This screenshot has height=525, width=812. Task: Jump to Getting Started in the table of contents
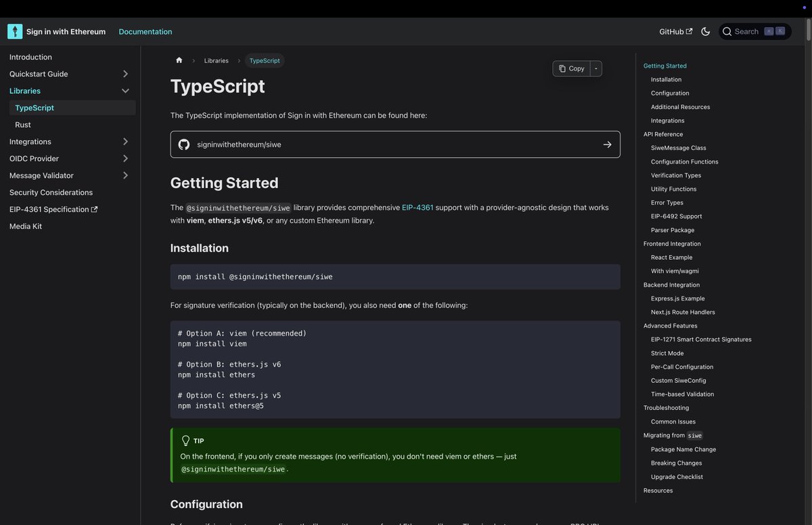tap(665, 66)
